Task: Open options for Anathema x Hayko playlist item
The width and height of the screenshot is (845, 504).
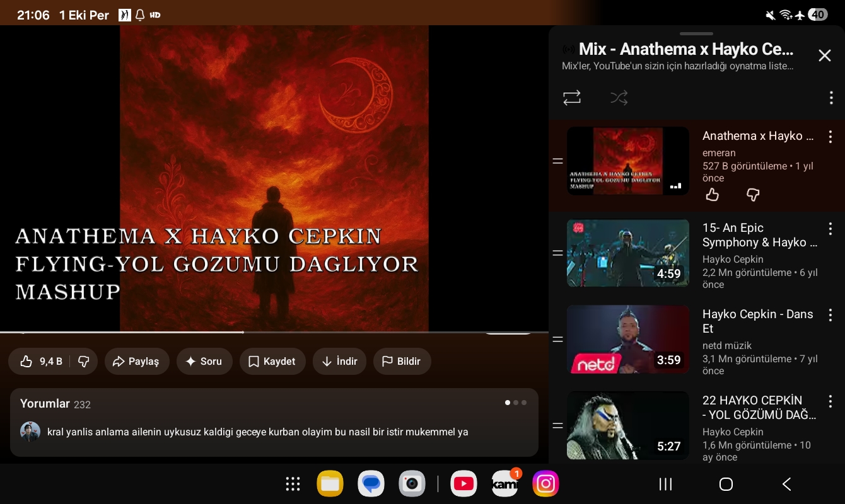Action: coord(830,137)
